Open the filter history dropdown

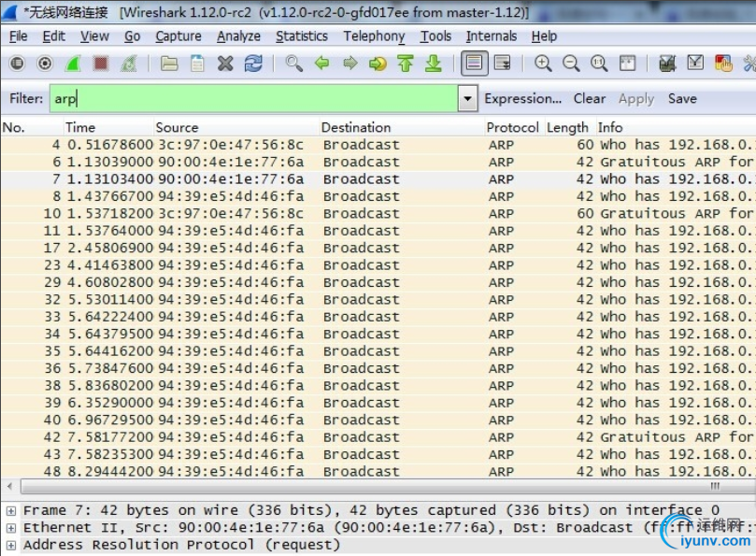pyautogui.click(x=467, y=98)
